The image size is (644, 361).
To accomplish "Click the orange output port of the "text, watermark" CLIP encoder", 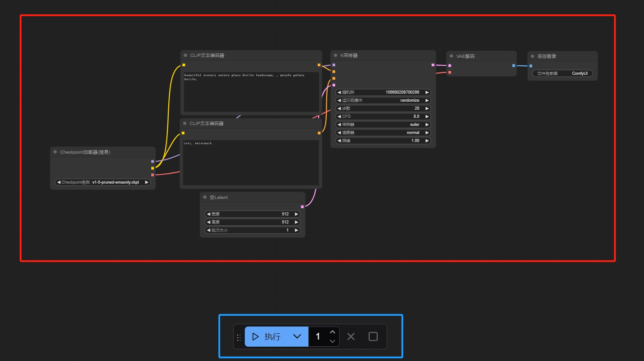I will click(x=319, y=133).
